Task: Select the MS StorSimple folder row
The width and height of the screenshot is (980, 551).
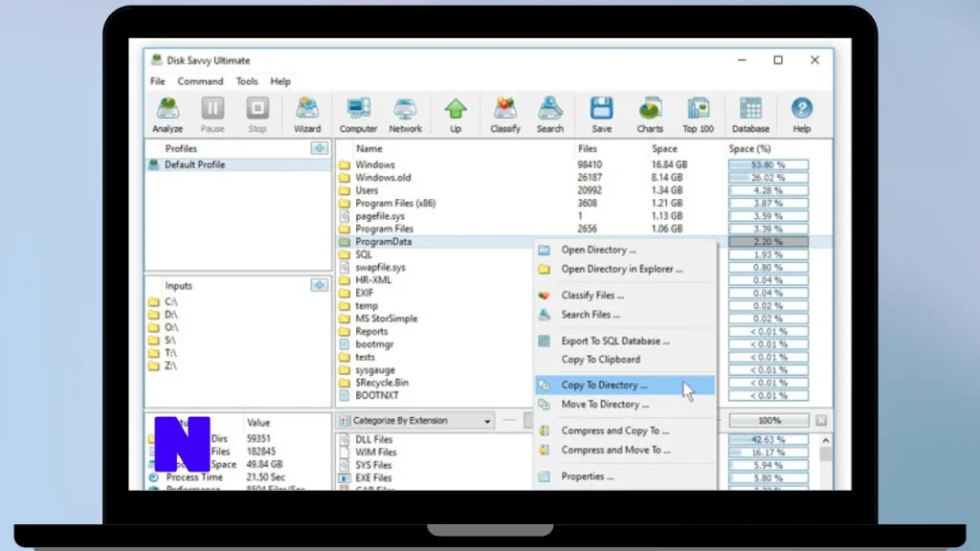Action: coord(434,319)
